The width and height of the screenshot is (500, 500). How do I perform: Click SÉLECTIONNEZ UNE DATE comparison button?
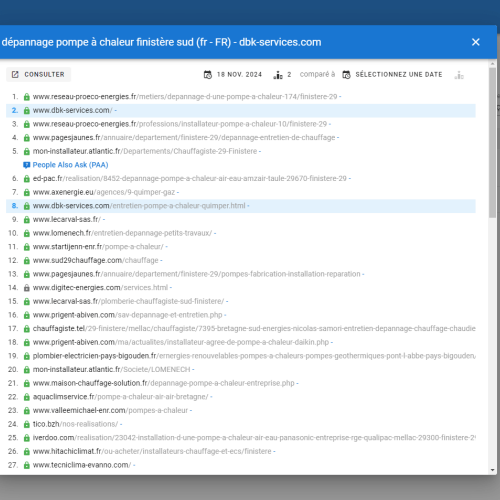(x=393, y=74)
